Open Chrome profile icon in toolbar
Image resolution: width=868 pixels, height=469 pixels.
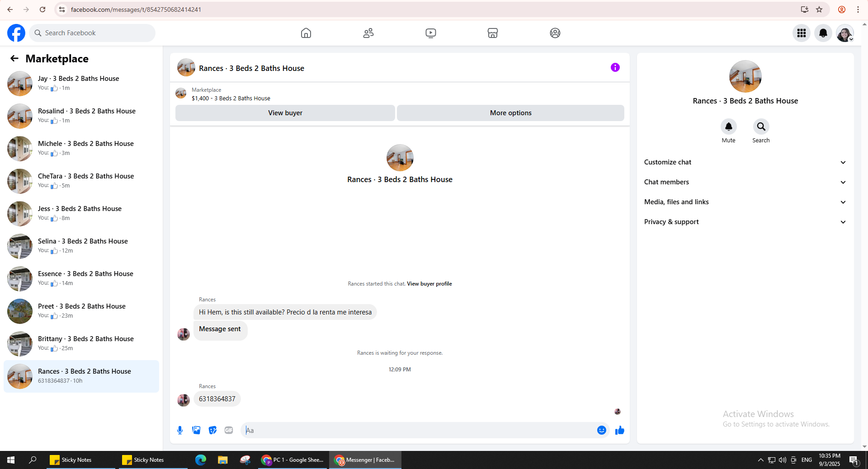pyautogui.click(x=842, y=9)
